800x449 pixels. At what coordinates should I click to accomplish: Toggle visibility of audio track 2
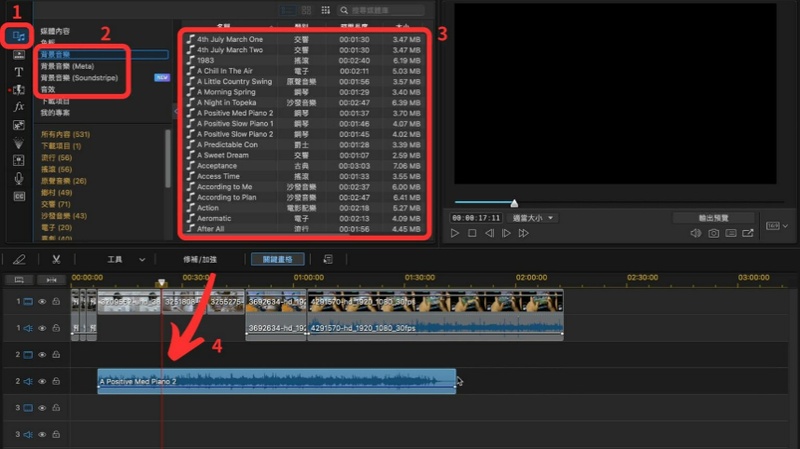(x=42, y=381)
